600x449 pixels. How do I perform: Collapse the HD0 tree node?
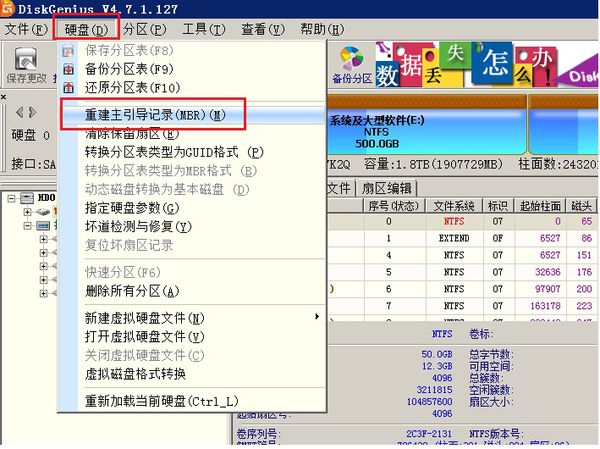click(12, 198)
